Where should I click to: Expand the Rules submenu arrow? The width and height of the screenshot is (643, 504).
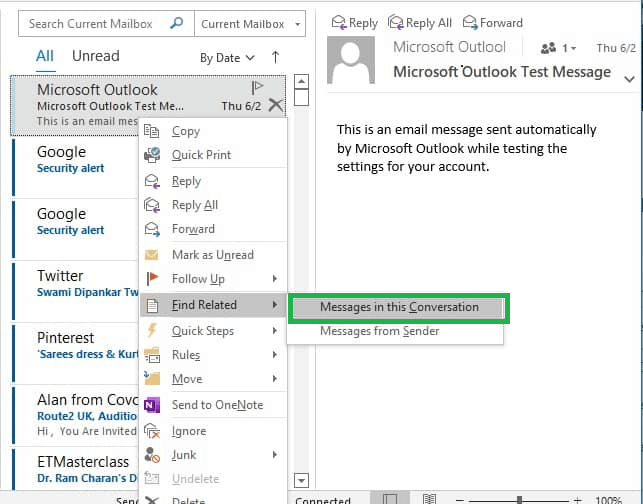click(x=275, y=355)
